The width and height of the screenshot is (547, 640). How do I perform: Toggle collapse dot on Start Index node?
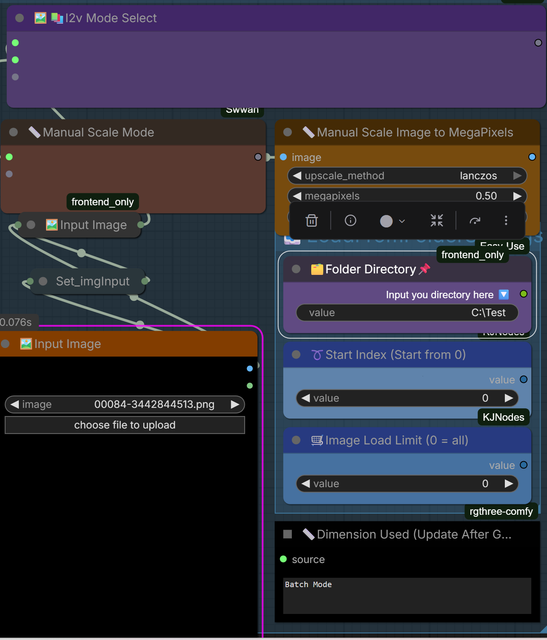[296, 354]
